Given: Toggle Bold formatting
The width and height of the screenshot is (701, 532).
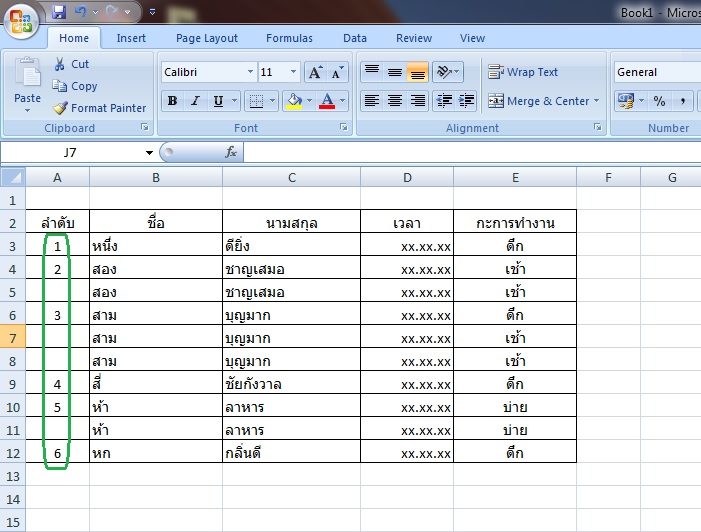Looking at the screenshot, I should (x=172, y=101).
